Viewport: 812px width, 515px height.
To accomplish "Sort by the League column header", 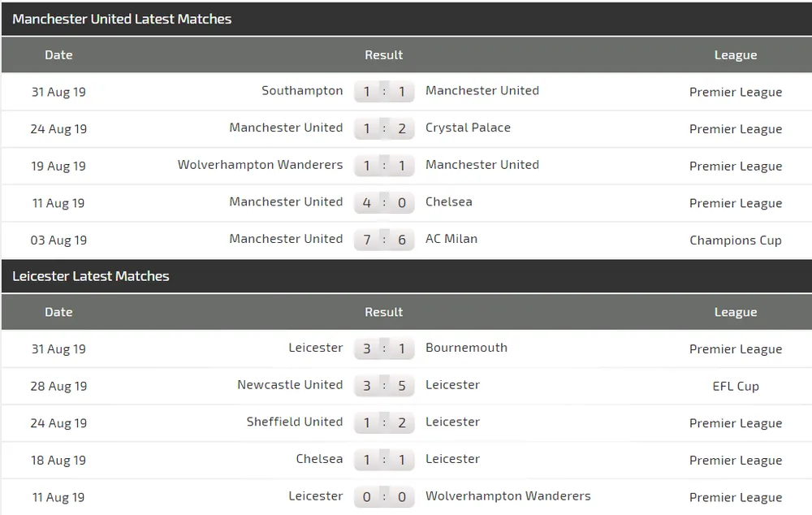I will tap(736, 54).
